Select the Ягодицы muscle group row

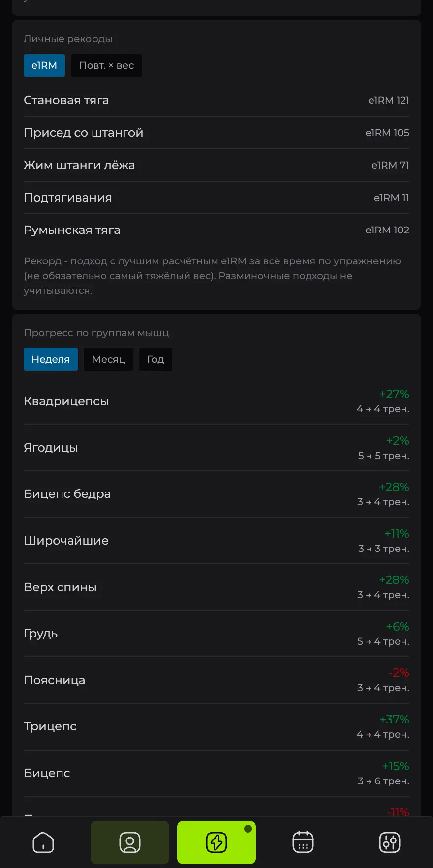coord(216,448)
